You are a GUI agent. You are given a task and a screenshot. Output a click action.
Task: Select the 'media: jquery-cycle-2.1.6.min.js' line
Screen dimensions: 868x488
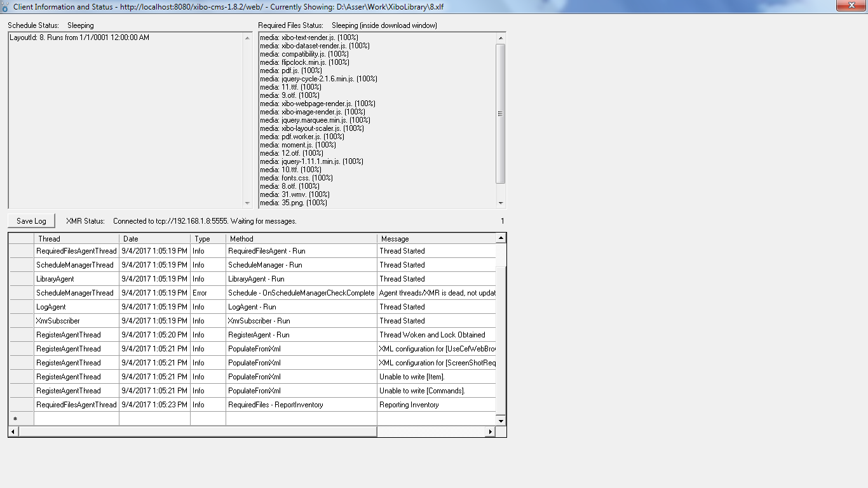coord(318,79)
